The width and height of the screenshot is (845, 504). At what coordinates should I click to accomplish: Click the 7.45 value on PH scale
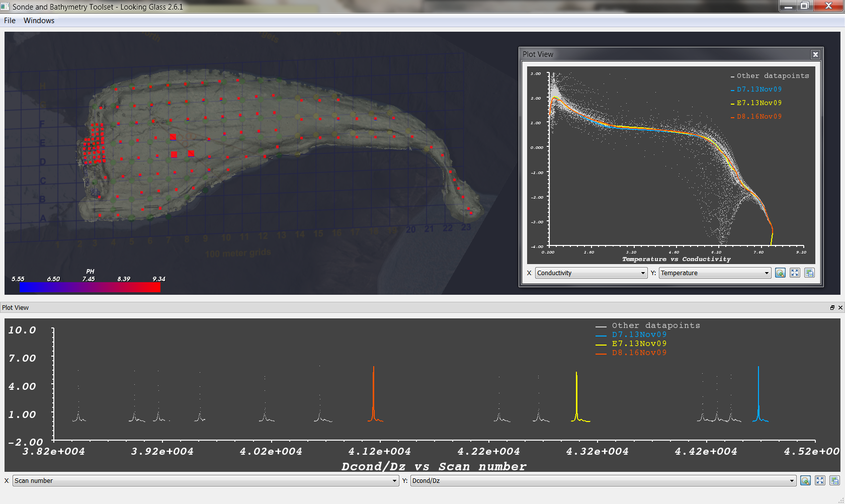tap(89, 279)
